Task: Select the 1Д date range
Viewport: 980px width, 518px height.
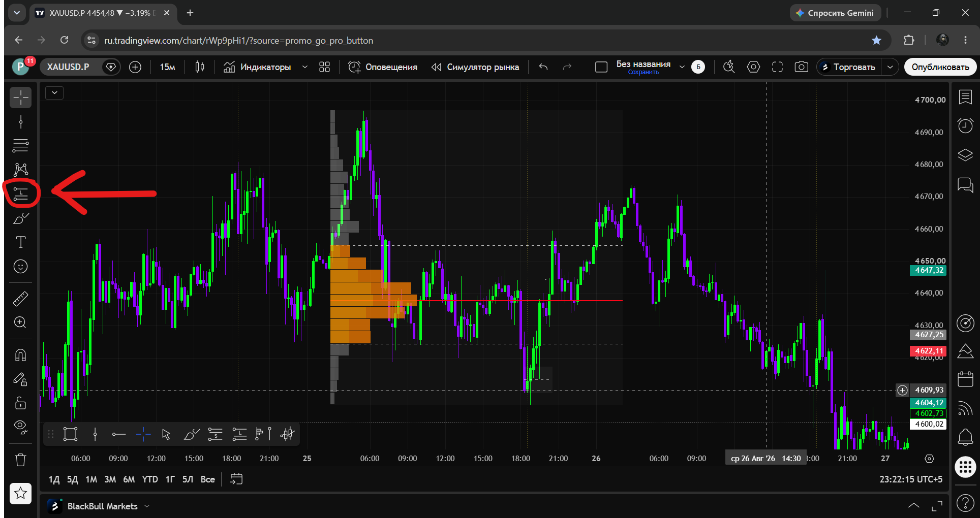Action: pos(54,479)
